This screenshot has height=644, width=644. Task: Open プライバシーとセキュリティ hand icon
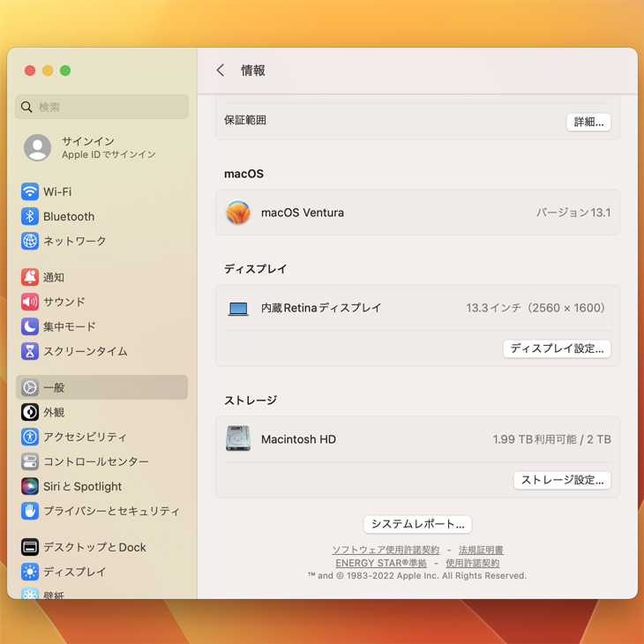coord(30,511)
